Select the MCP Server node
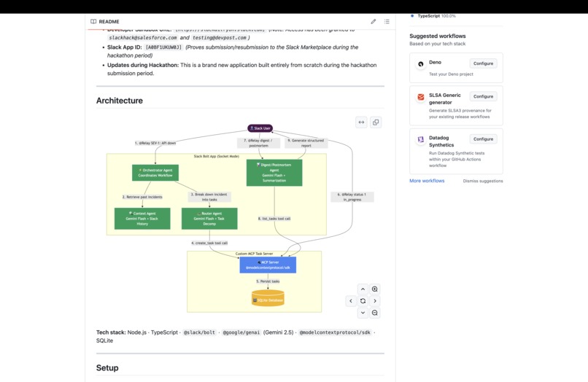This screenshot has width=588, height=382. point(268,265)
